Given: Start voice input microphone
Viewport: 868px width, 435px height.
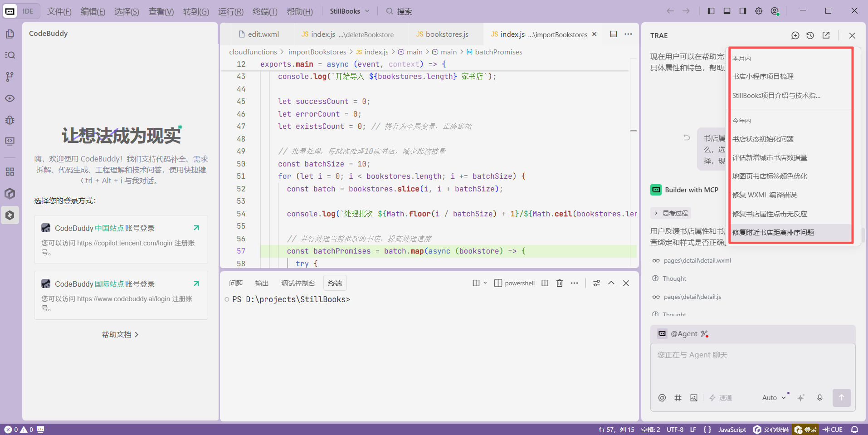Looking at the screenshot, I should pos(819,398).
